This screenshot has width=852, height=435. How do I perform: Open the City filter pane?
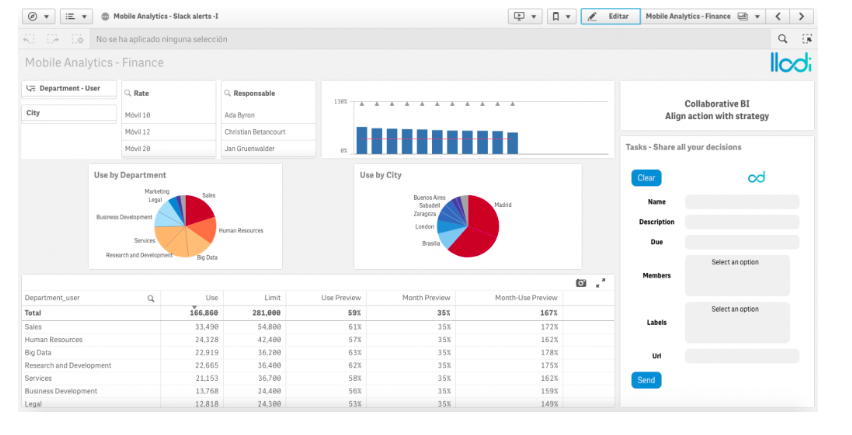click(69, 113)
